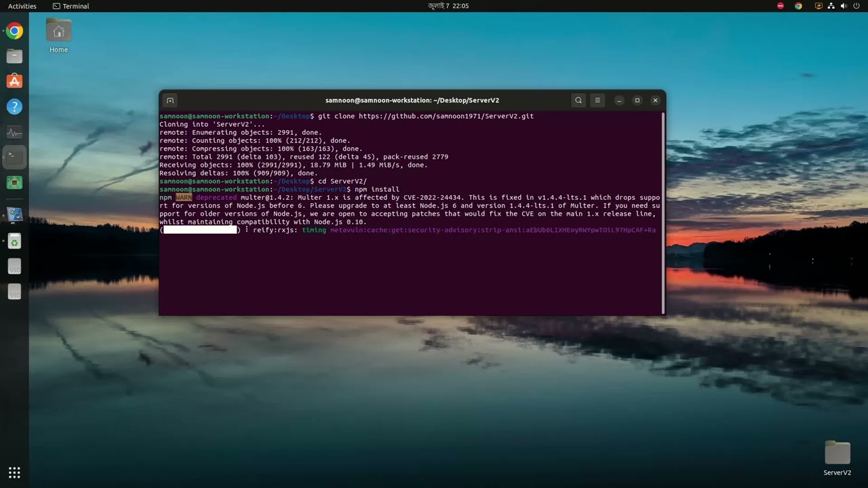Open the power menu in top bar

tap(856, 6)
